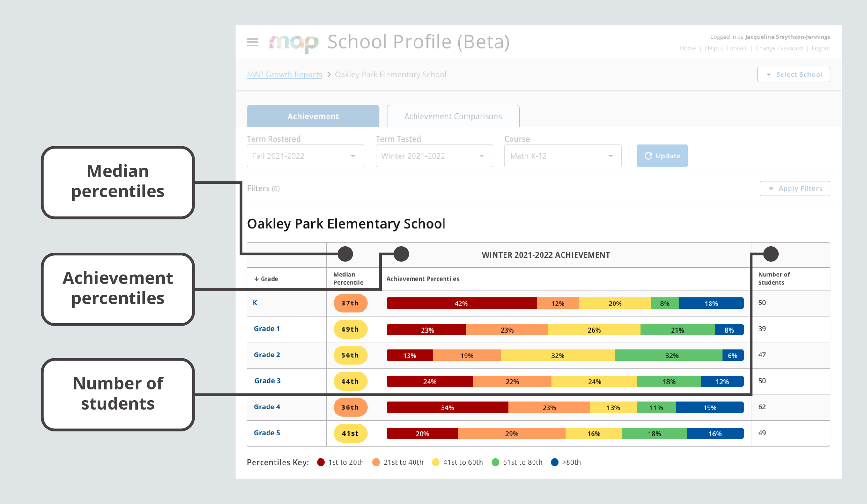
Task: Click the Term Tested dropdown arrow icon
Action: pyautogui.click(x=484, y=156)
